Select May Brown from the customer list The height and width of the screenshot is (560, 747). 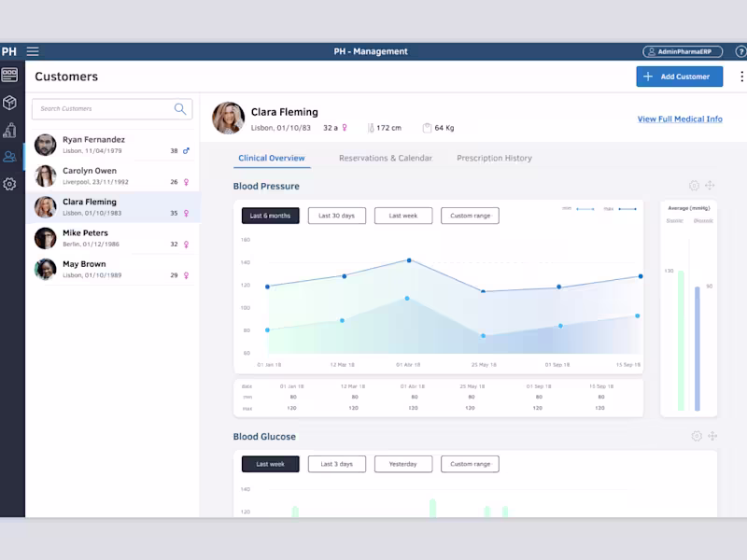click(112, 270)
